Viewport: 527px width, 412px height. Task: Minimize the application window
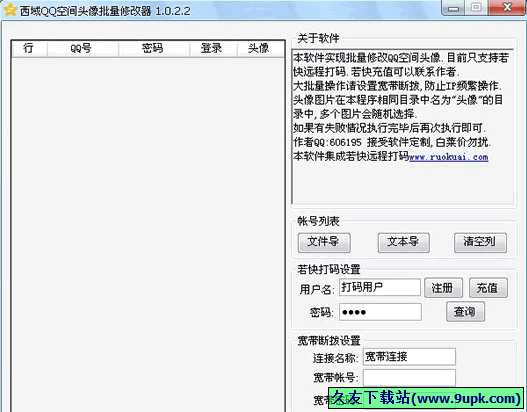pyautogui.click(x=453, y=8)
